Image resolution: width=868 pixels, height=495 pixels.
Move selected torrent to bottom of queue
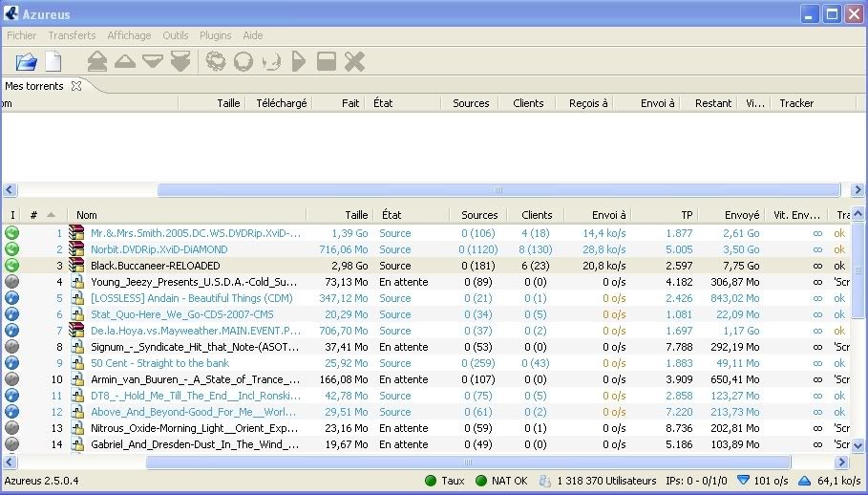pos(180,61)
